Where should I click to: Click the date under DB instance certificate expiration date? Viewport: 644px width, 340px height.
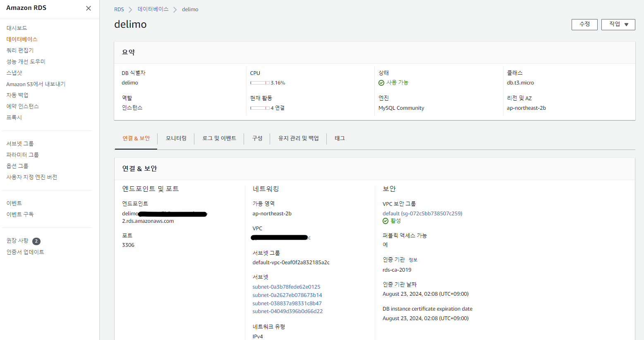(426, 318)
